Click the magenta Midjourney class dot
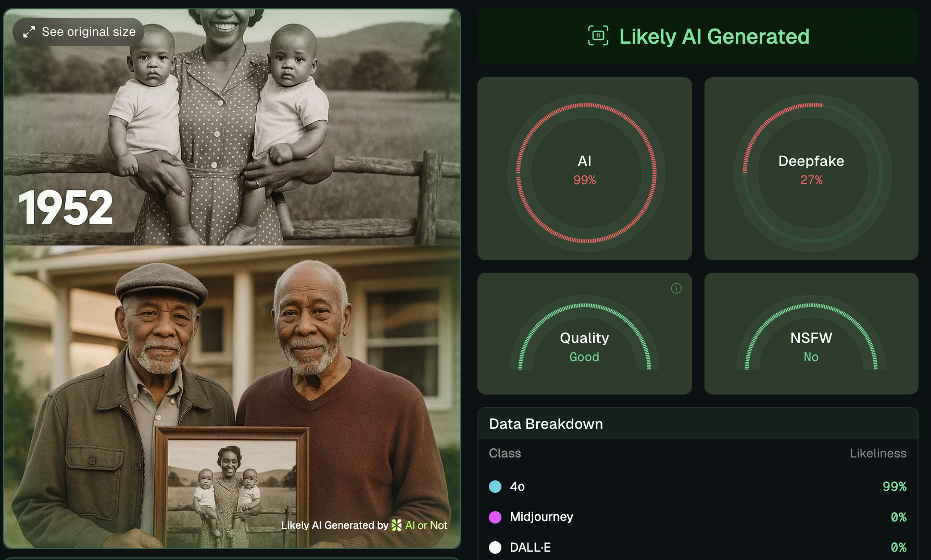The height and width of the screenshot is (560, 931). coord(495,517)
